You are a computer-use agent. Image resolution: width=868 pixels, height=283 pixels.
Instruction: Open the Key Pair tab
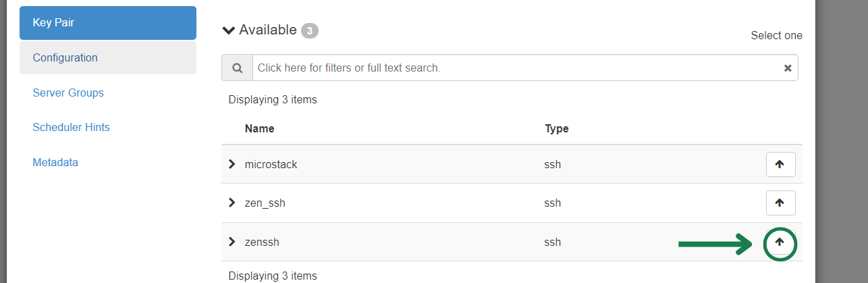click(108, 23)
